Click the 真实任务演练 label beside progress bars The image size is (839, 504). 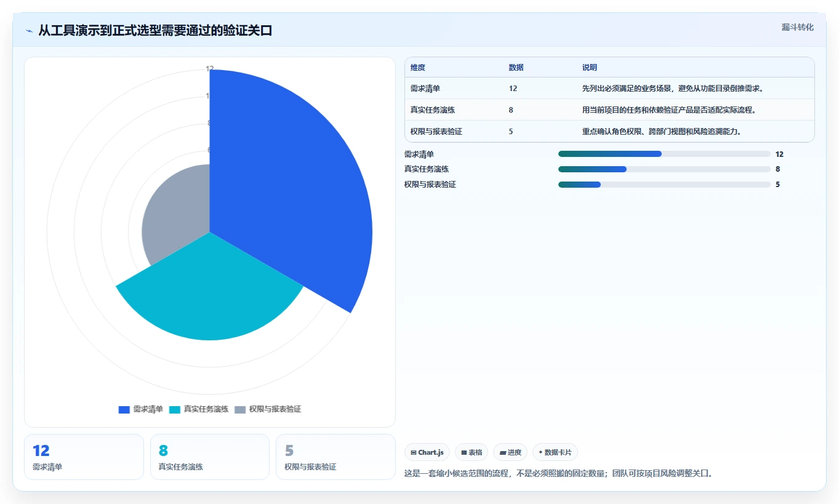click(x=427, y=169)
